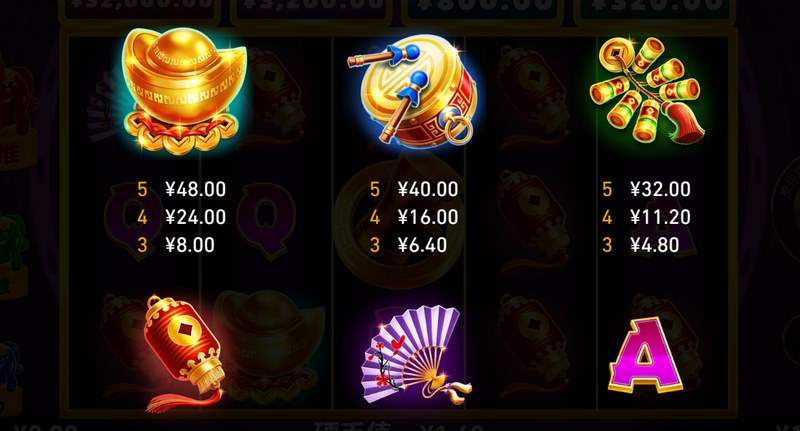Click the ¥32,000.00 jackpot box at top
This screenshot has height=431, width=800.
click(140, 10)
